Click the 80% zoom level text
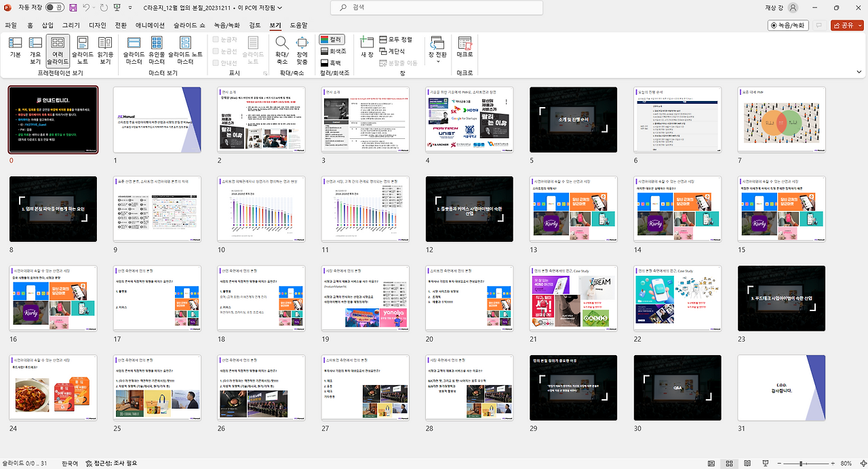 point(846,464)
